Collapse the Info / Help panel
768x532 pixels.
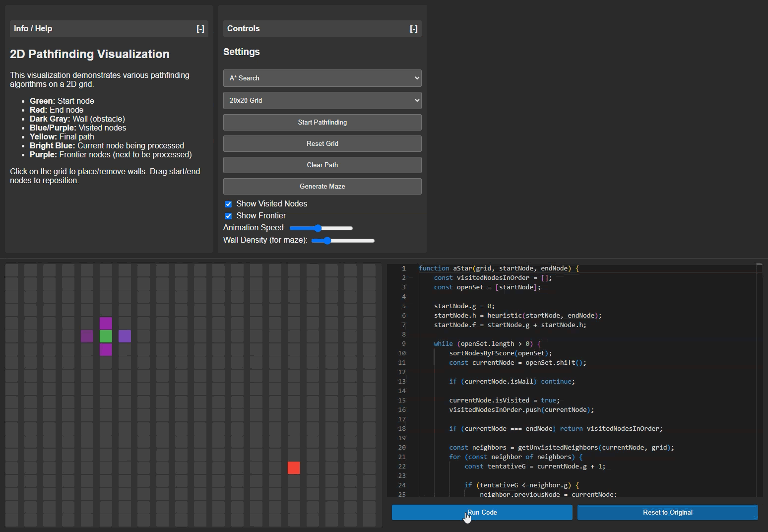point(200,29)
